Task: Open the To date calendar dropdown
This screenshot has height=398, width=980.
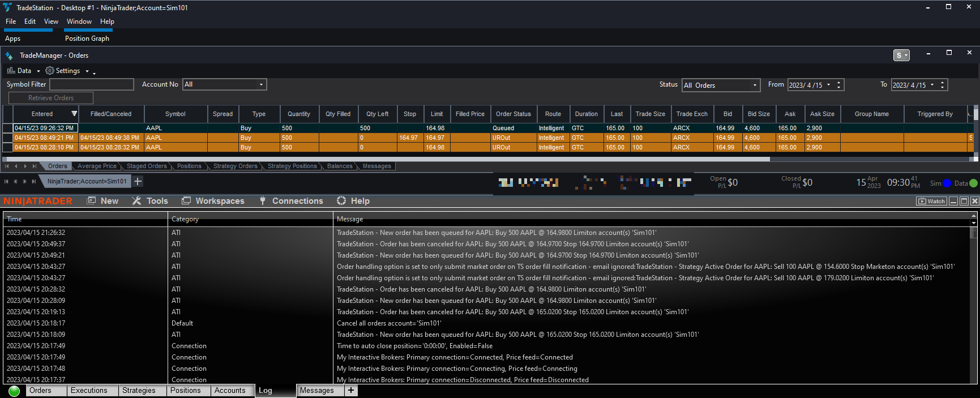Action: point(932,85)
